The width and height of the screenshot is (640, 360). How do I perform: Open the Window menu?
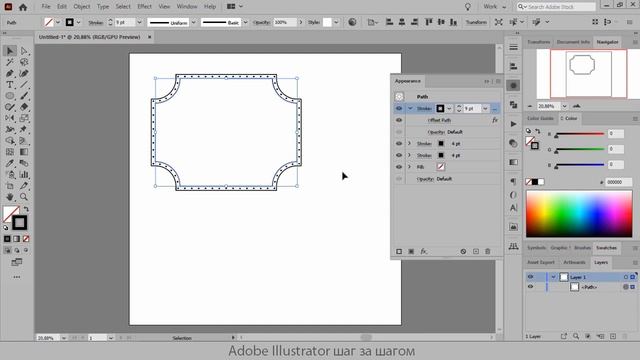[x=187, y=7]
